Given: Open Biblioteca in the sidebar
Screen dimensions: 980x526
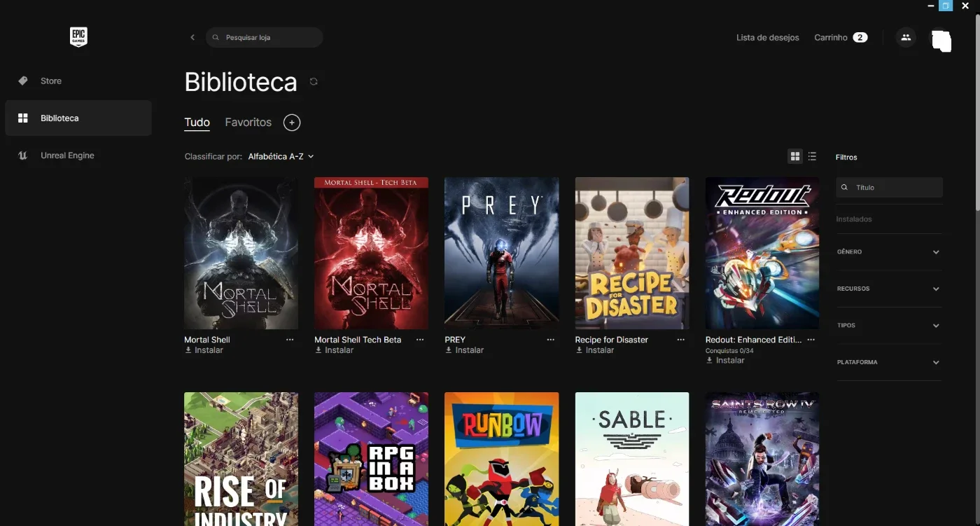Looking at the screenshot, I should [x=78, y=118].
